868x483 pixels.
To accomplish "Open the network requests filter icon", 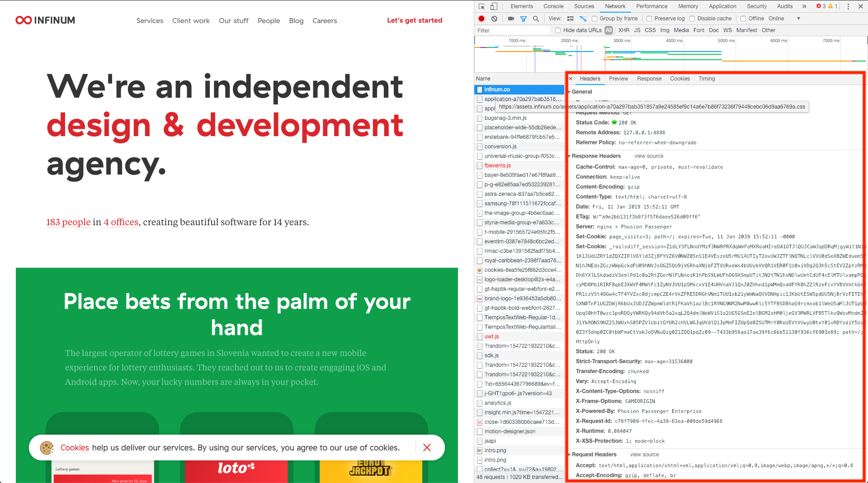I will coord(524,18).
